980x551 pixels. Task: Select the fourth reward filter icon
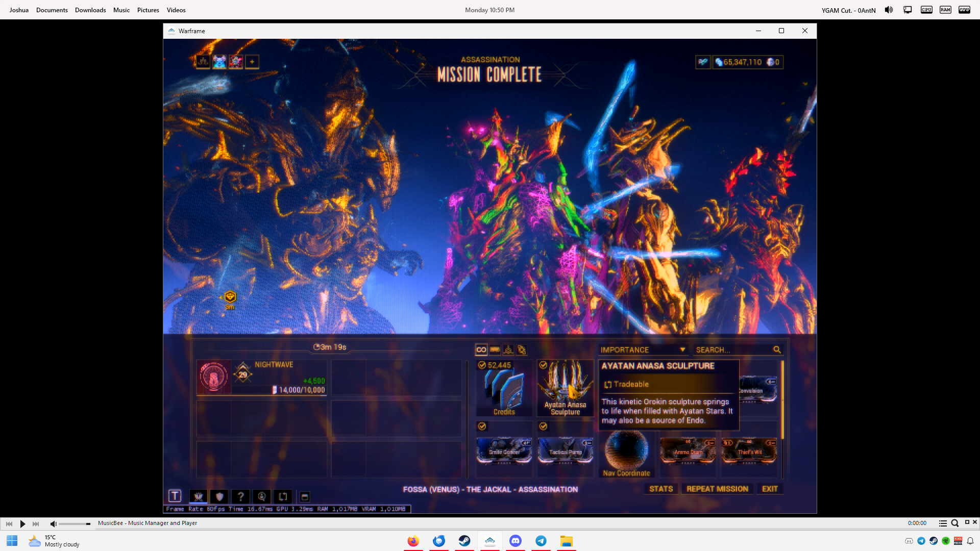(x=522, y=350)
